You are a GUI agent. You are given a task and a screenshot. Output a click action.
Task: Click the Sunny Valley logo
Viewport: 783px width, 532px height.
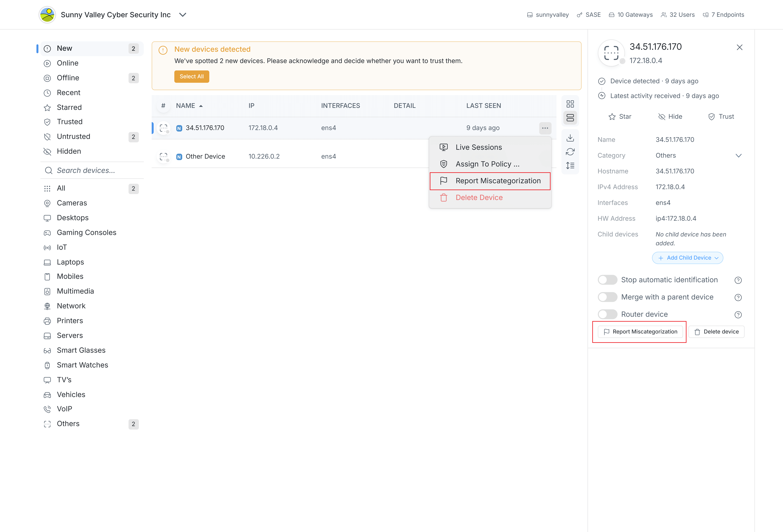[x=47, y=15]
